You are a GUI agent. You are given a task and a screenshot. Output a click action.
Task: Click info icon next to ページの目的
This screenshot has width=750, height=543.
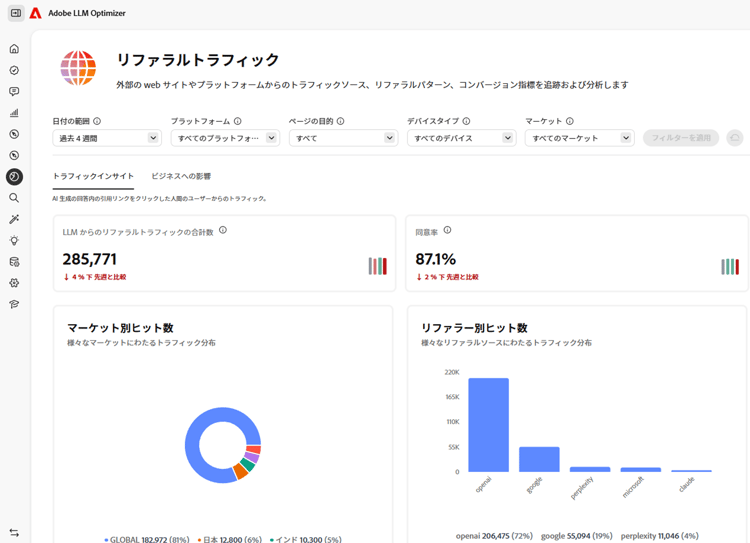(341, 121)
